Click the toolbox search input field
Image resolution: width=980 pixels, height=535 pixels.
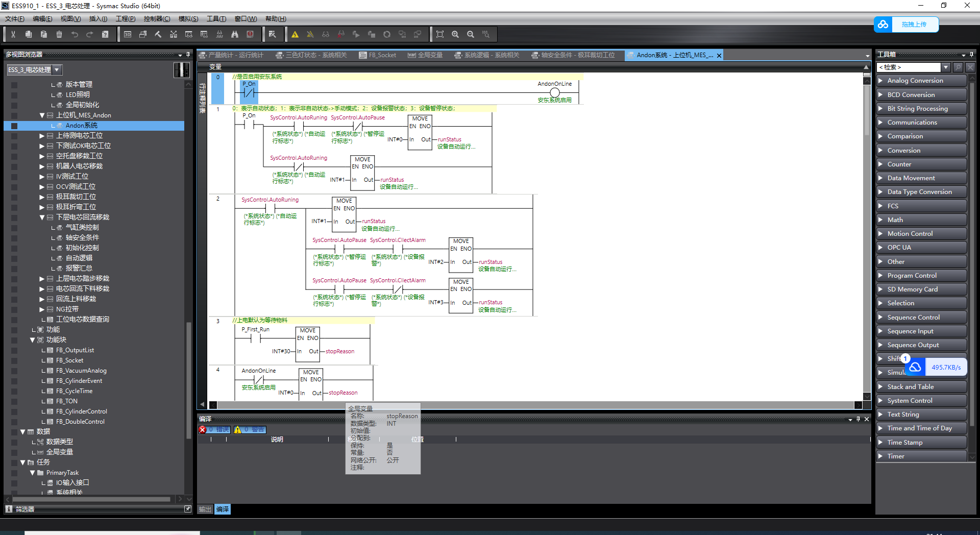click(x=909, y=67)
